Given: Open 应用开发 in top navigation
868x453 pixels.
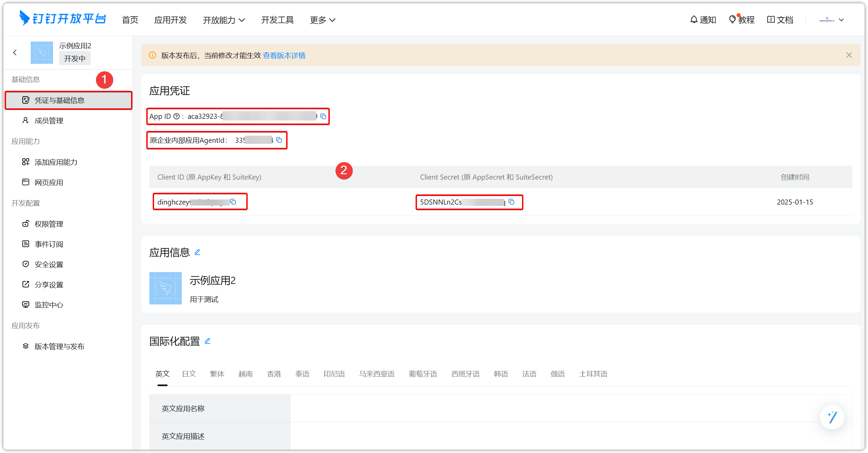Looking at the screenshot, I should [171, 20].
